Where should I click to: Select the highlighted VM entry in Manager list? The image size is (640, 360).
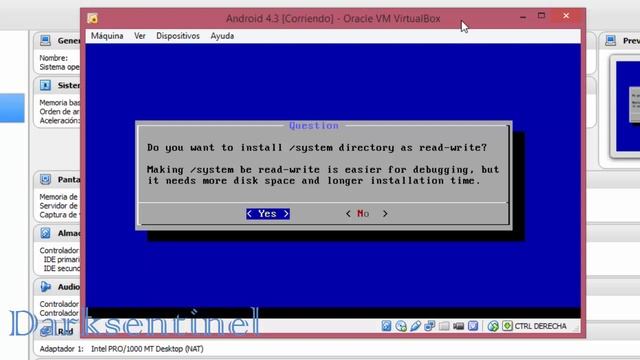coord(12,108)
